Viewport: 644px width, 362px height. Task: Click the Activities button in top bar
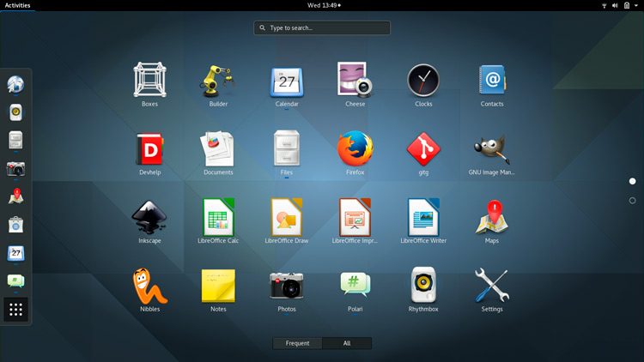point(17,5)
